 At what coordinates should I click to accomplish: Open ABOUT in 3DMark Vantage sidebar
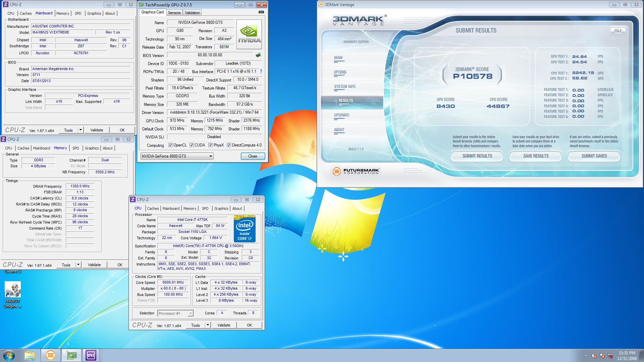coord(352,131)
